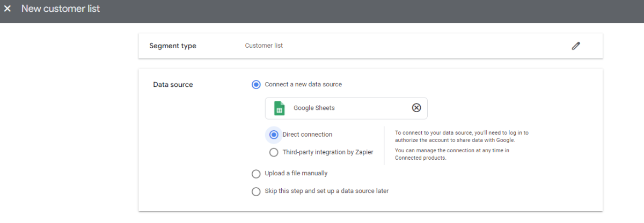Click the Data source section heading
Image resolution: width=644 pixels, height=223 pixels.
(173, 84)
